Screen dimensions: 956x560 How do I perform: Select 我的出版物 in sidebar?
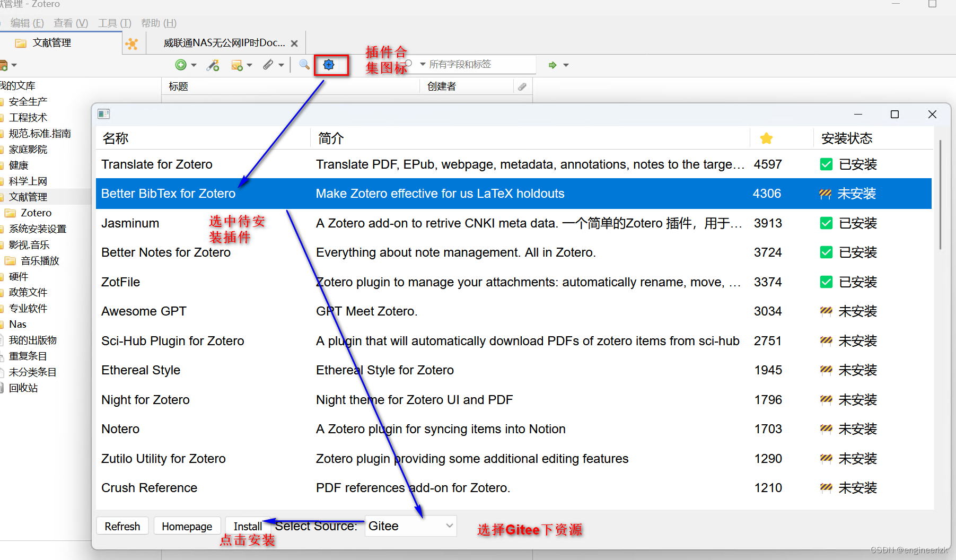pyautogui.click(x=32, y=340)
